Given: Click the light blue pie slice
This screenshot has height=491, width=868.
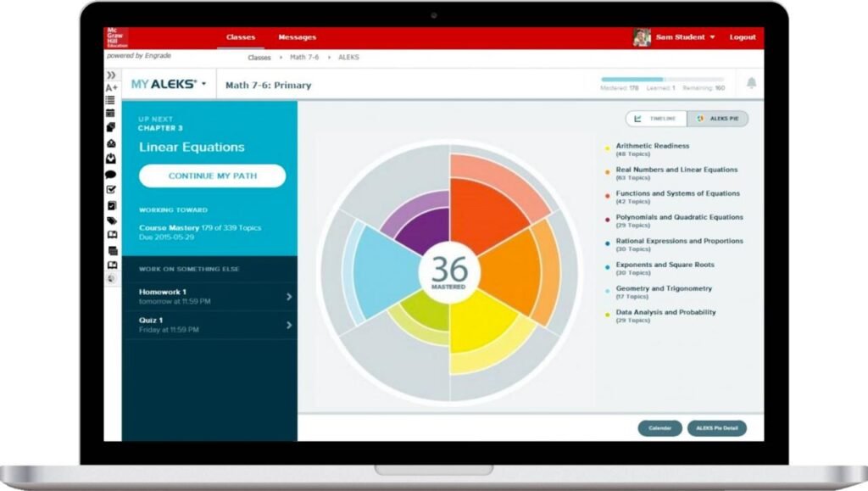Looking at the screenshot, I should tap(385, 272).
